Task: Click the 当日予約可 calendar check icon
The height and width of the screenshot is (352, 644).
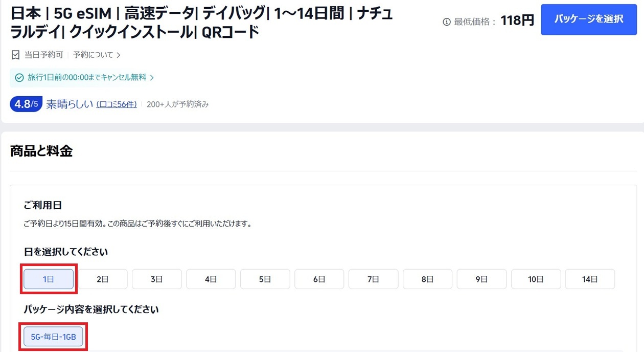Action: pos(15,55)
